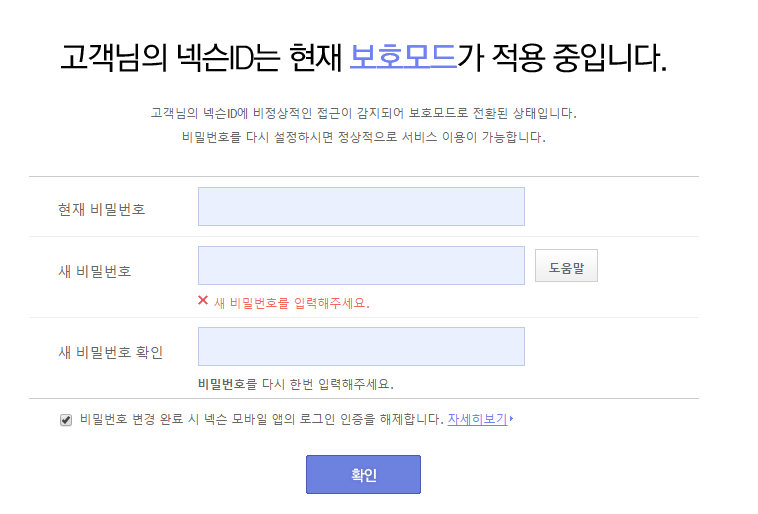
Task: Click the 비밀번호 변경 완료 시 checkbox label text
Action: click(260, 419)
